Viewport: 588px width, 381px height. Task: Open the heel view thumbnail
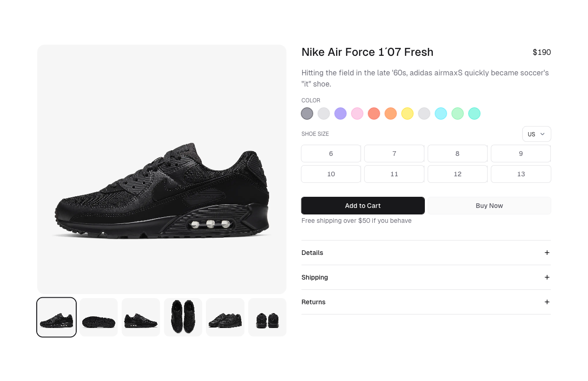pyautogui.click(x=267, y=317)
